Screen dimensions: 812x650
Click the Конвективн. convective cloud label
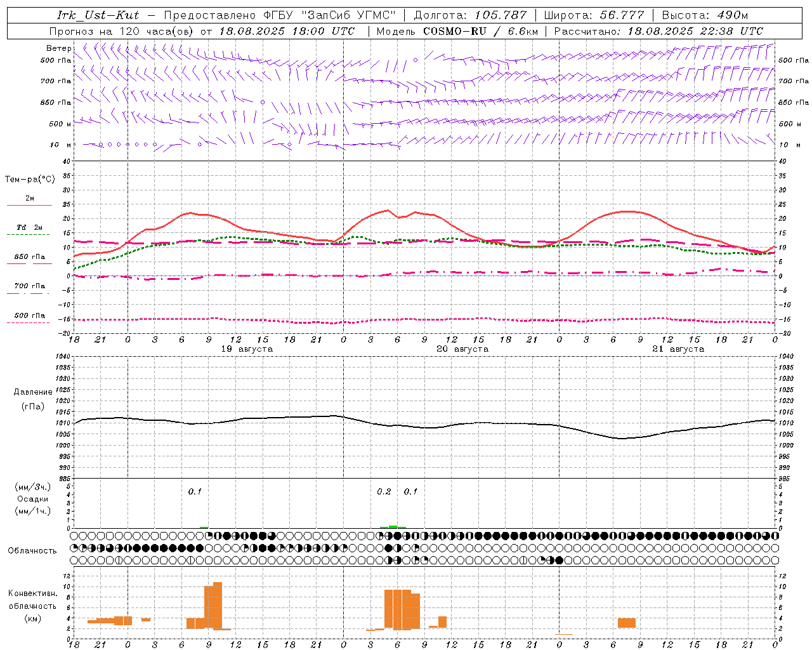[x=33, y=594]
